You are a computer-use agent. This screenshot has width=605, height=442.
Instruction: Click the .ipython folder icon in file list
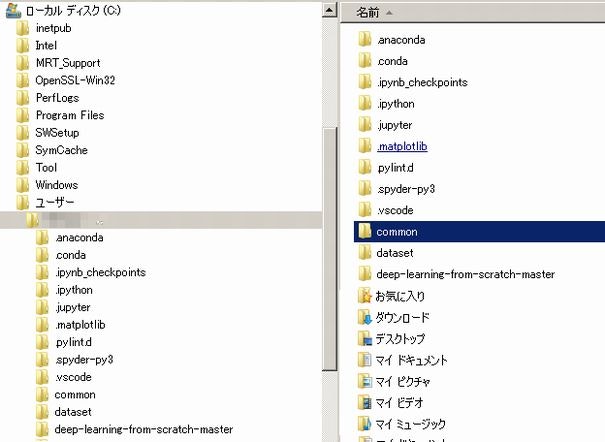(x=365, y=104)
